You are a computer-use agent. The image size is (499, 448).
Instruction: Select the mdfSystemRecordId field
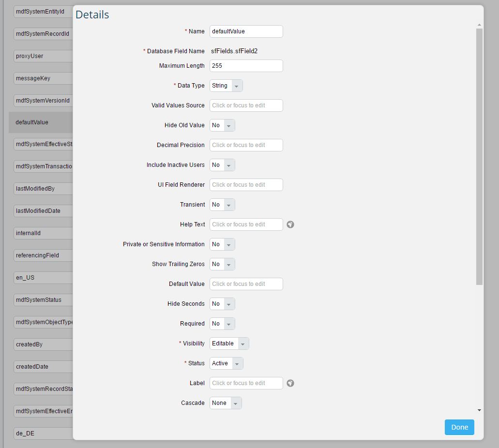(43, 34)
